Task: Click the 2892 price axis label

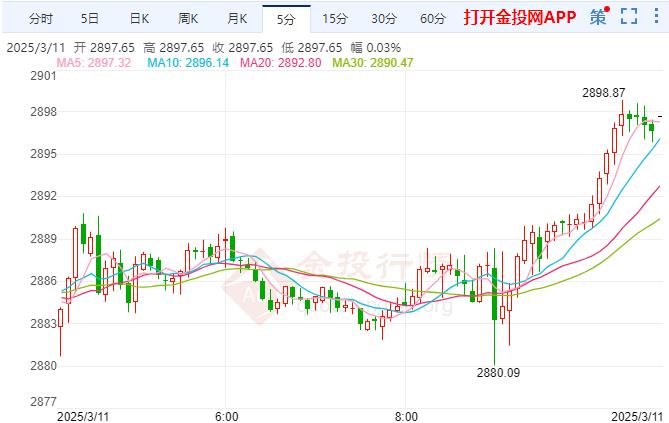Action: (43, 196)
